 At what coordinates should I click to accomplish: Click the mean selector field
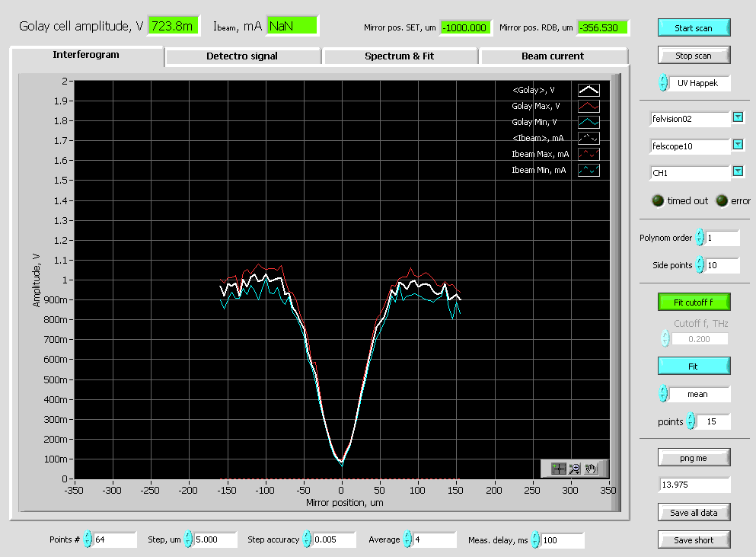pos(699,395)
